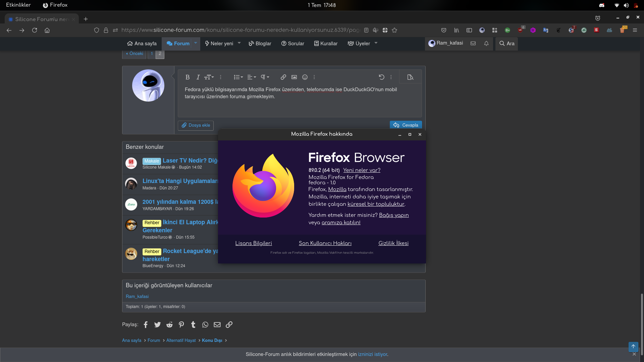Insert an image with the editor image icon
The height and width of the screenshot is (362, 644).
click(294, 77)
